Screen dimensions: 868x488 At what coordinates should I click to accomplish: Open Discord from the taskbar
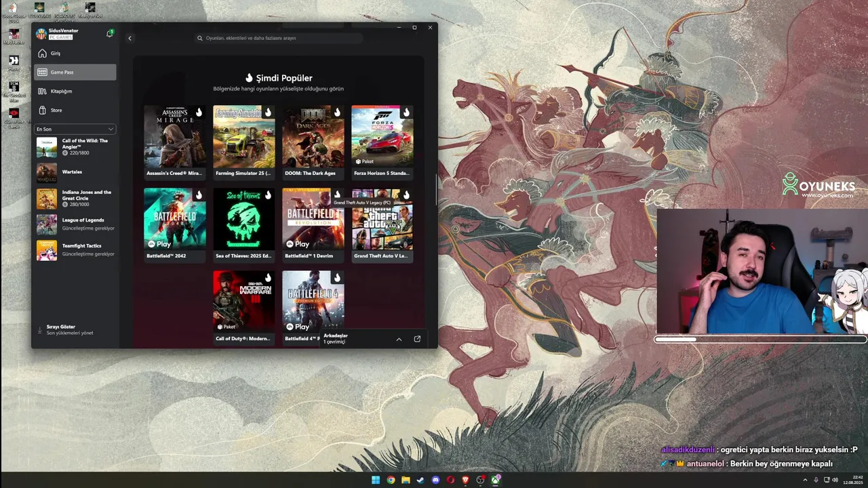tap(435, 480)
